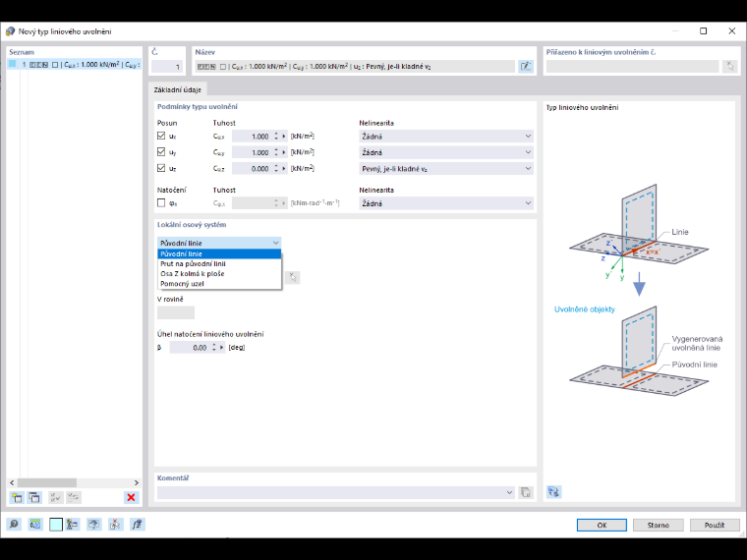Viewport: 747px width, 560px height.
Task: Click the number field showing 1
Action: point(167,67)
